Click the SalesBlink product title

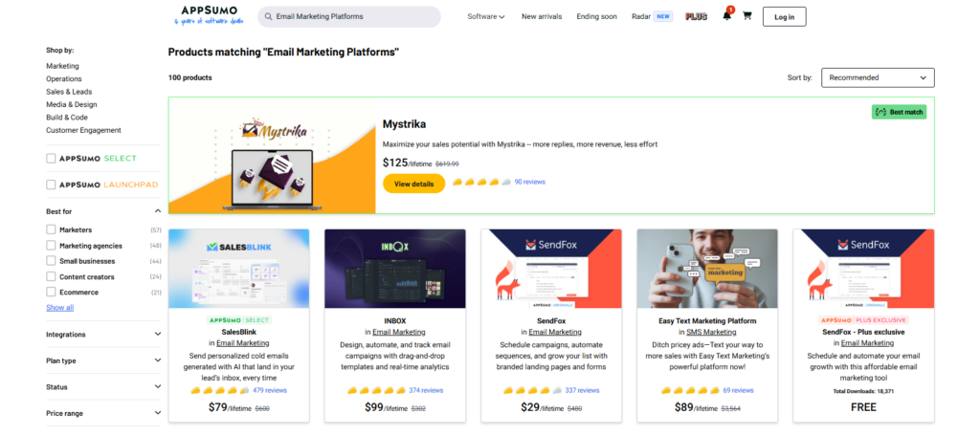pos(238,333)
